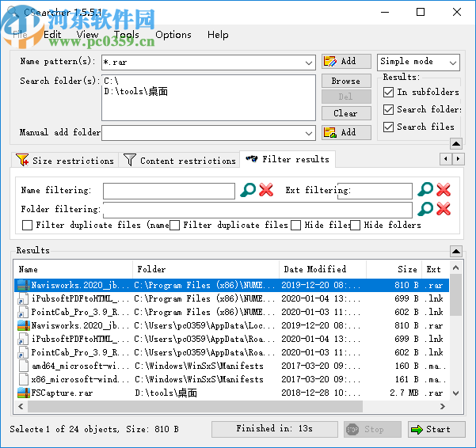Viewport: 476px width, 448px height.
Task: Click the CSearcher app icon in title bar
Action: pos(13,12)
